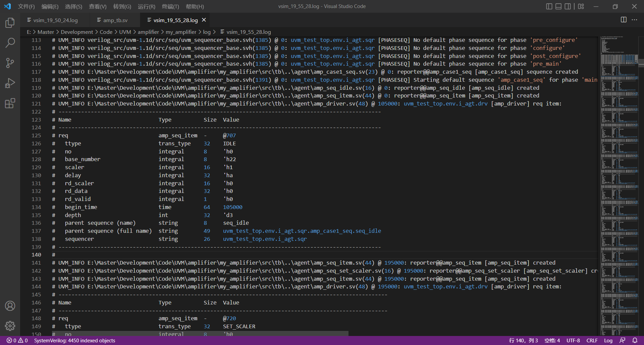Open the 帮助(H) menu
644x345 pixels.
click(x=195, y=6)
